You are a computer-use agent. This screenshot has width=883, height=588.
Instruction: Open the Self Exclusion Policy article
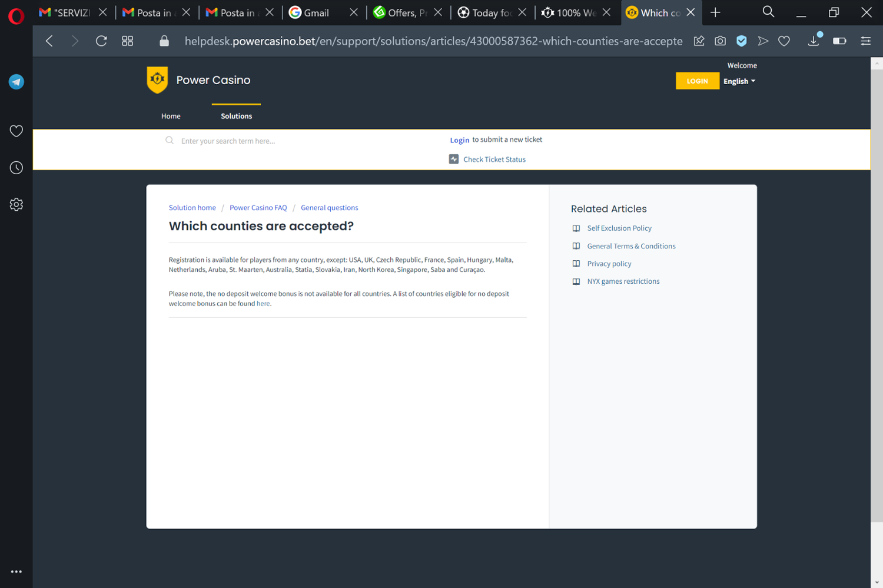click(x=619, y=228)
